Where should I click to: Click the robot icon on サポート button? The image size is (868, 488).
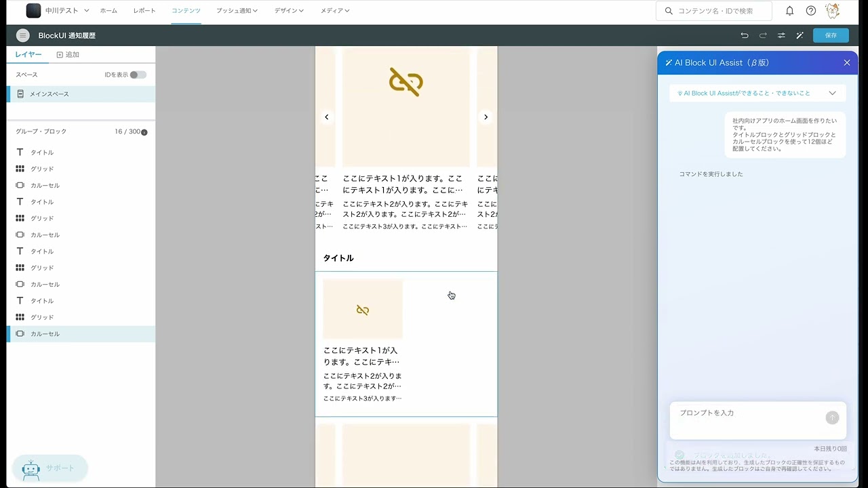tap(31, 469)
